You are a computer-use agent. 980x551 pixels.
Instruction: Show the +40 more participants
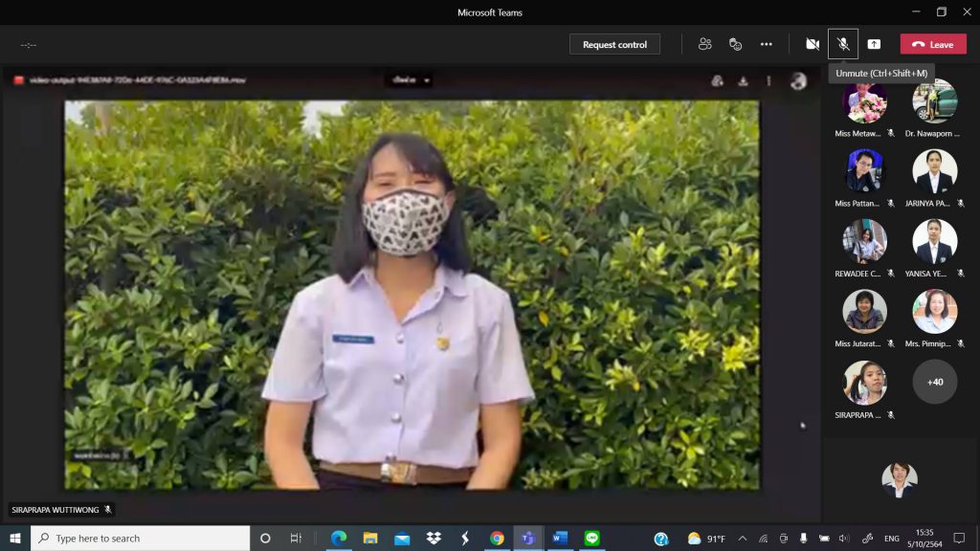934,382
